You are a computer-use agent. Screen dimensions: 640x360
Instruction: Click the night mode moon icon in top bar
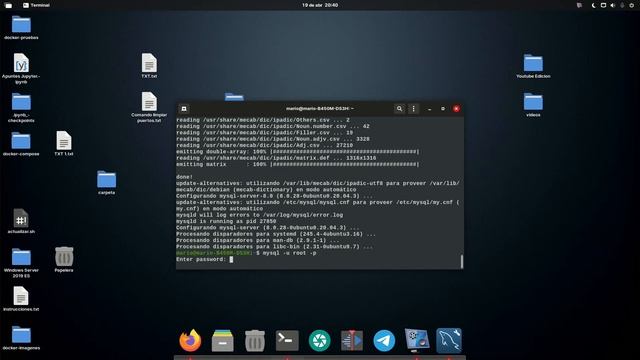(x=593, y=5)
